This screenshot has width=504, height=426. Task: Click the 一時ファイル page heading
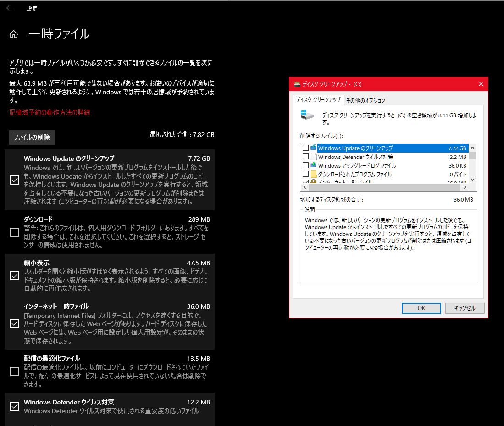(x=59, y=34)
